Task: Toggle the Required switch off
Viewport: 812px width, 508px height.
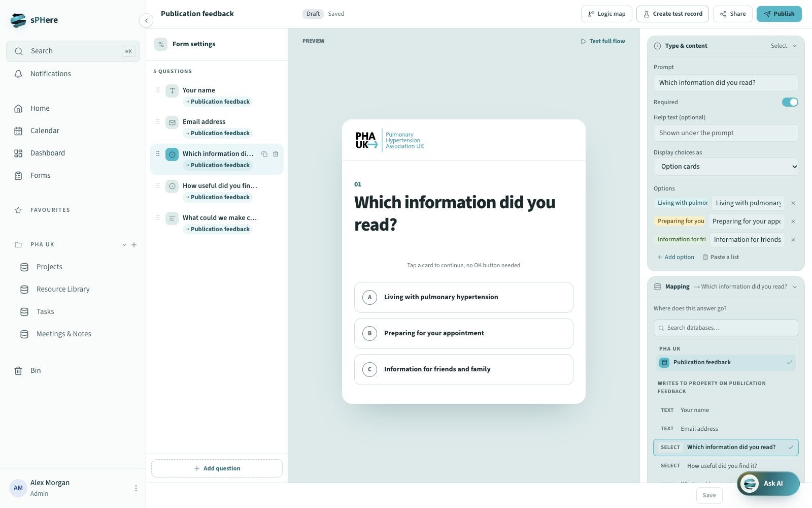Action: [x=790, y=102]
